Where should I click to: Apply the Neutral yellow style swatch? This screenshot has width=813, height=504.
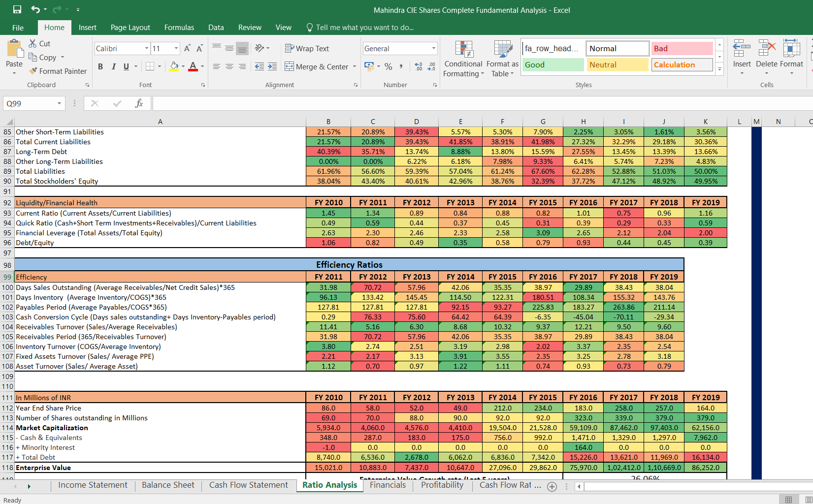[x=617, y=64]
